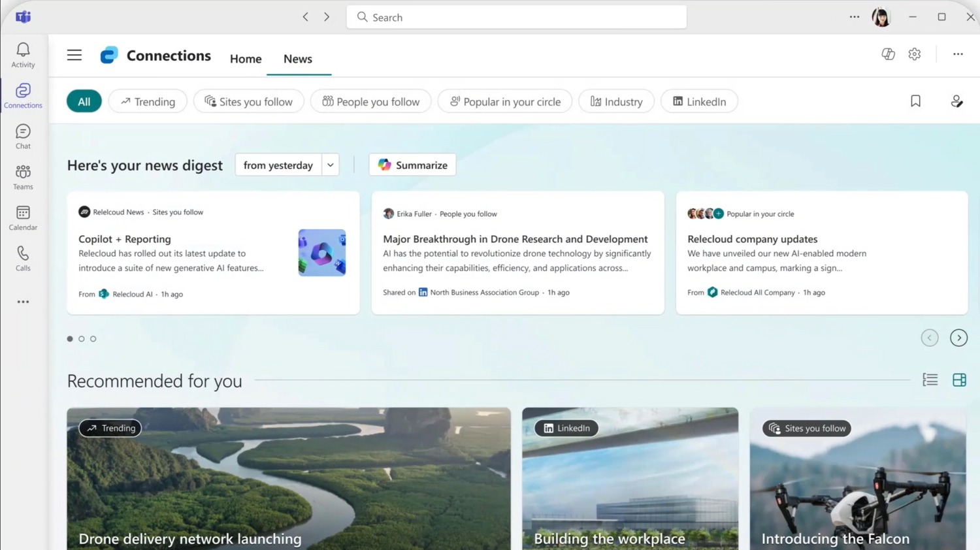Open Teams in the sidebar
Image resolution: width=980 pixels, height=550 pixels.
(x=23, y=177)
